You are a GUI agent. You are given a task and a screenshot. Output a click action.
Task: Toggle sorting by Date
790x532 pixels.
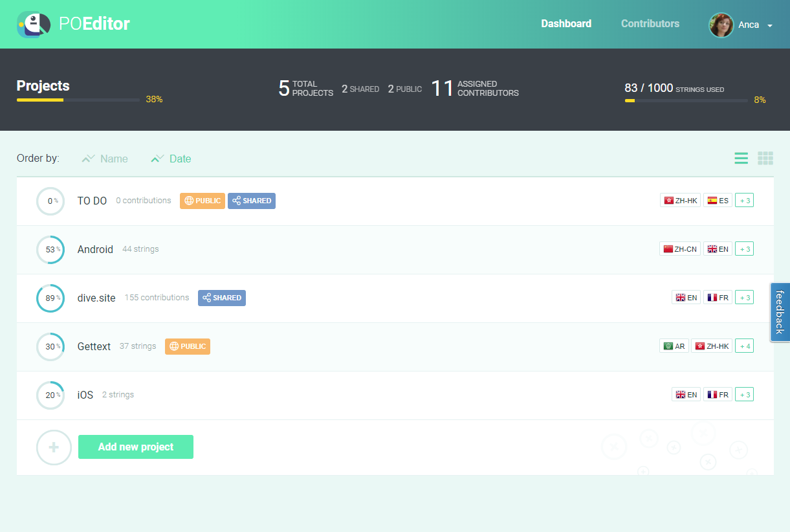click(x=171, y=159)
